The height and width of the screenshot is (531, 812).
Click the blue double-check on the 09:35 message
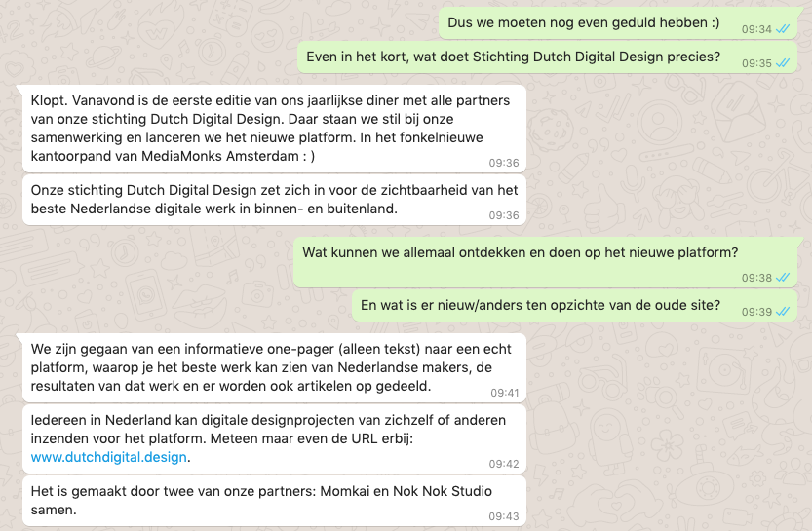(783, 64)
